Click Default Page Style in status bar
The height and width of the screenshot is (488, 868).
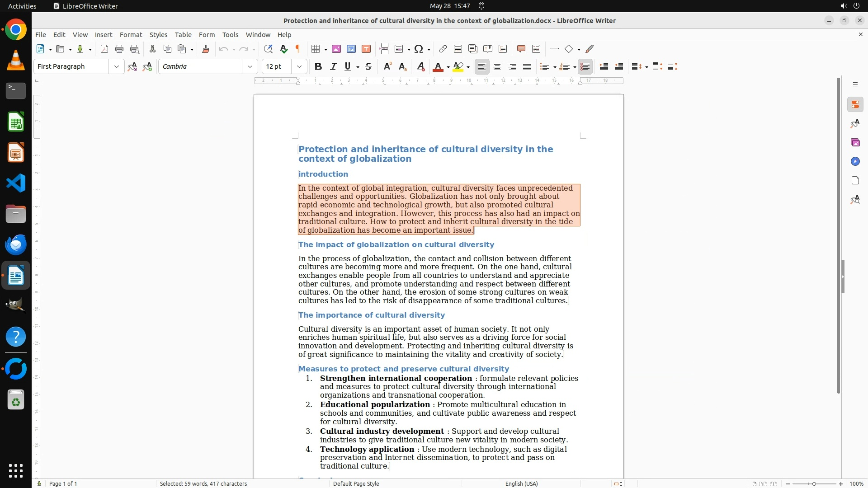(356, 483)
